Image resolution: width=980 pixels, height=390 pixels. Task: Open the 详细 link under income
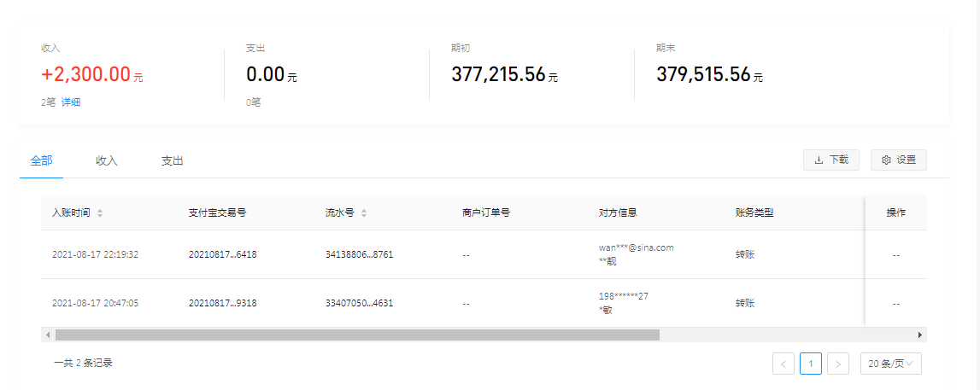click(x=71, y=102)
